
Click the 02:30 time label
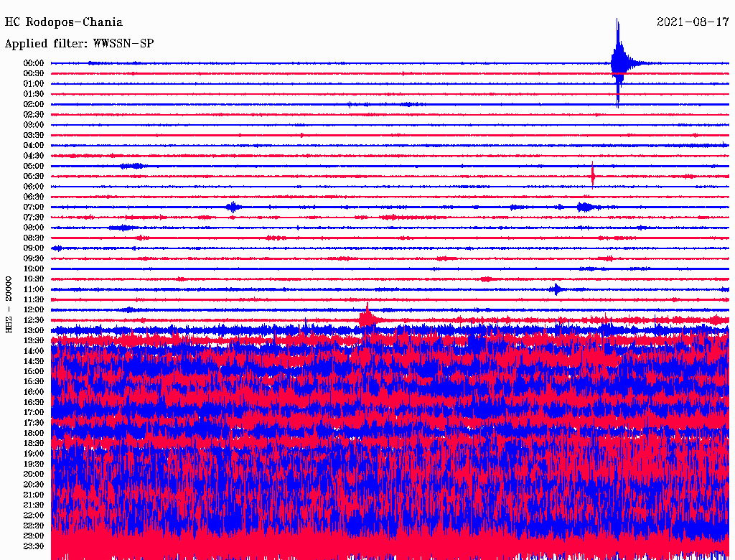tap(34, 114)
